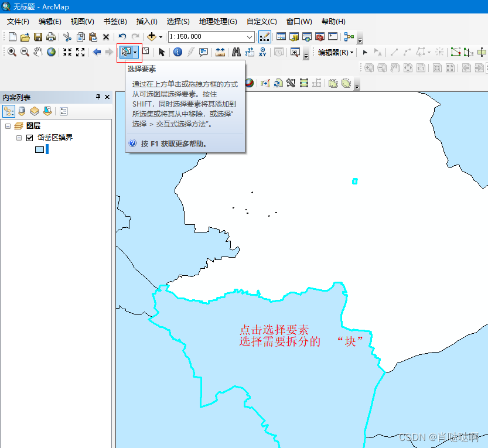This screenshot has width=488, height=448.
Task: Cut selection with scissors icon
Action: coord(67,37)
